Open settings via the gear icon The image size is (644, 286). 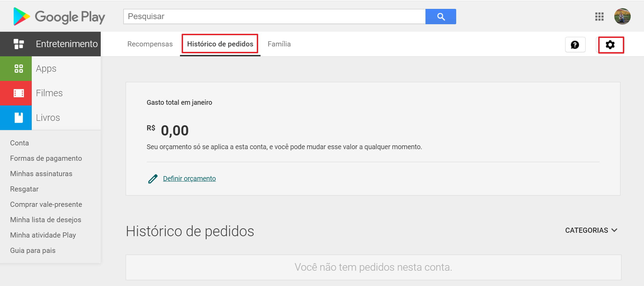point(610,45)
